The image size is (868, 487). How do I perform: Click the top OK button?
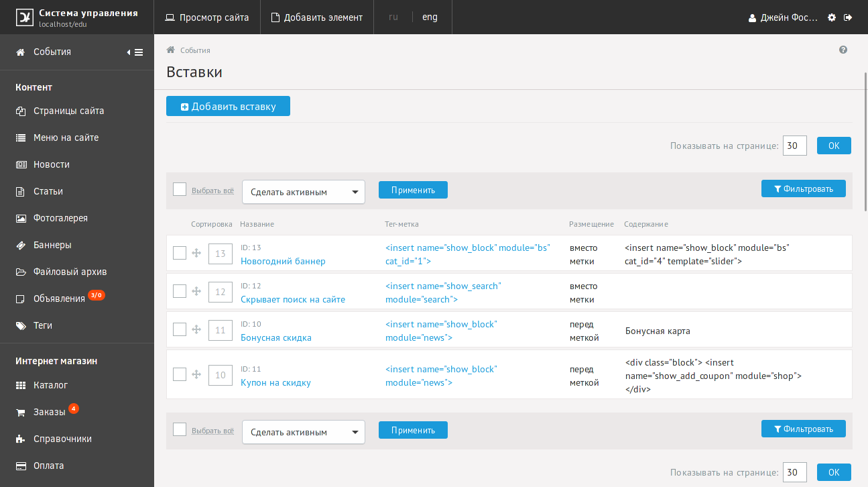(834, 146)
